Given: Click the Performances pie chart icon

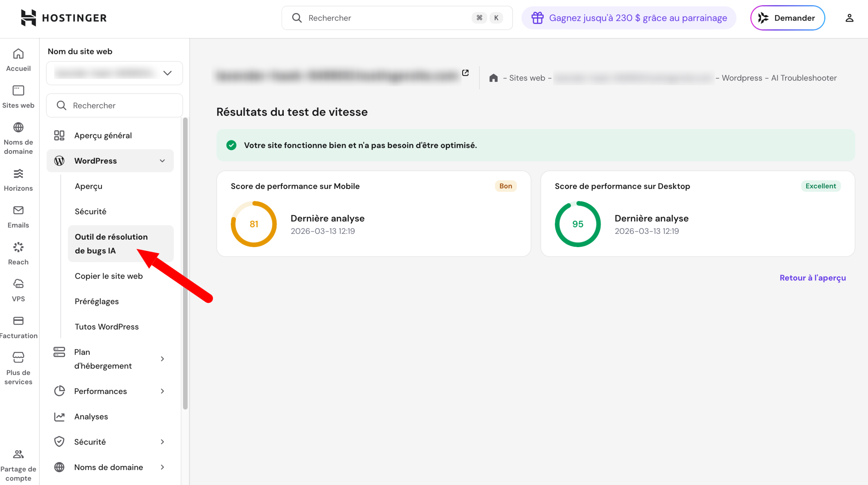Looking at the screenshot, I should click(x=59, y=391).
